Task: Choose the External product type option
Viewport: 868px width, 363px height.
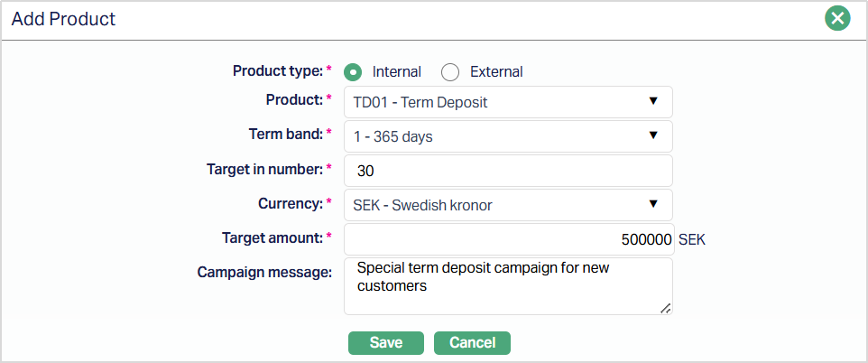Action: coord(450,72)
